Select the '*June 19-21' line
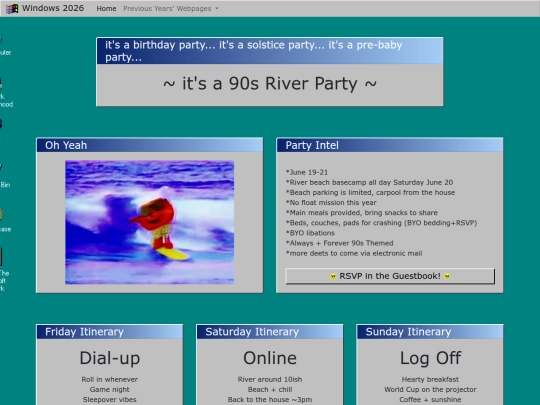Screen dimensions: 540x405 pyautogui.click(x=307, y=172)
